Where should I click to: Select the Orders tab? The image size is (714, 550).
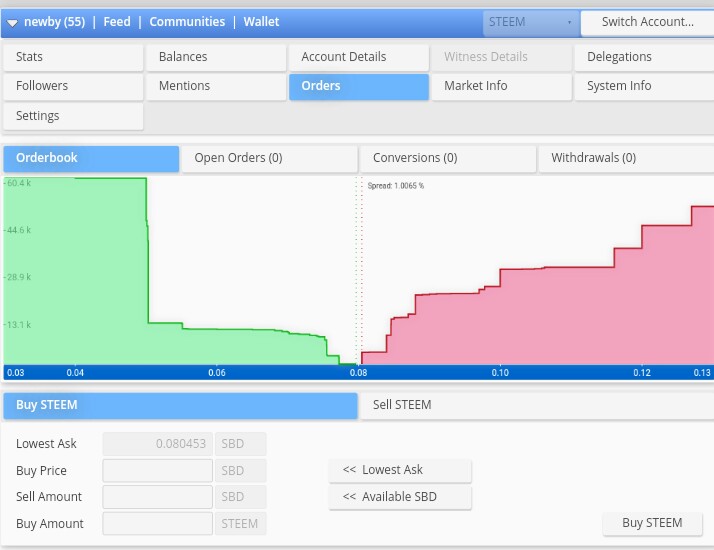point(359,86)
